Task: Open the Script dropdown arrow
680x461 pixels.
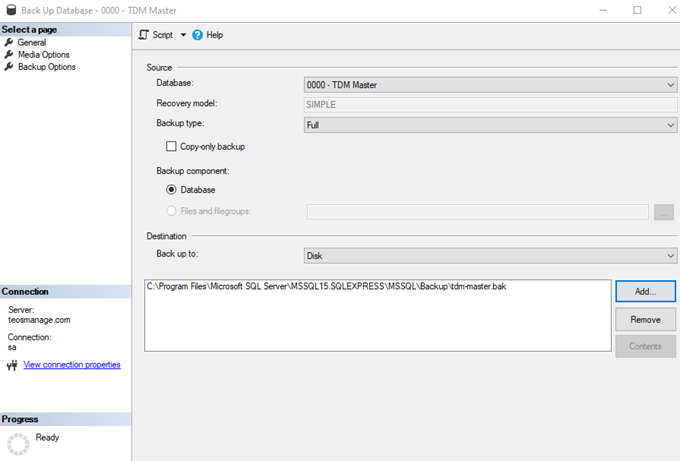Action: 183,35
